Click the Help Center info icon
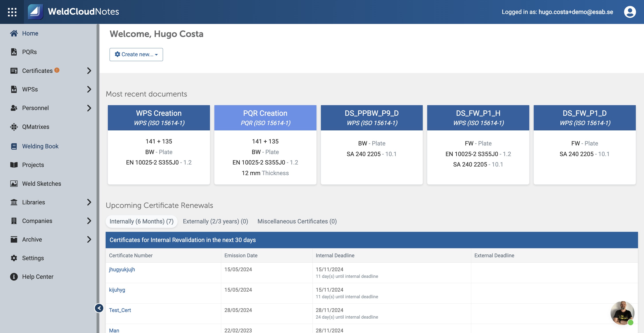The width and height of the screenshot is (644, 333). coord(14,277)
